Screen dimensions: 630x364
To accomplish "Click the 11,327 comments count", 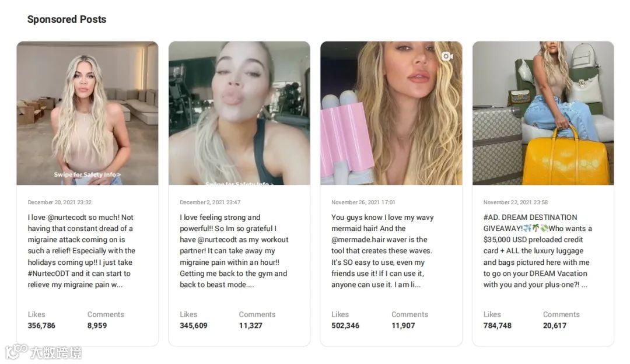I will pyautogui.click(x=250, y=325).
